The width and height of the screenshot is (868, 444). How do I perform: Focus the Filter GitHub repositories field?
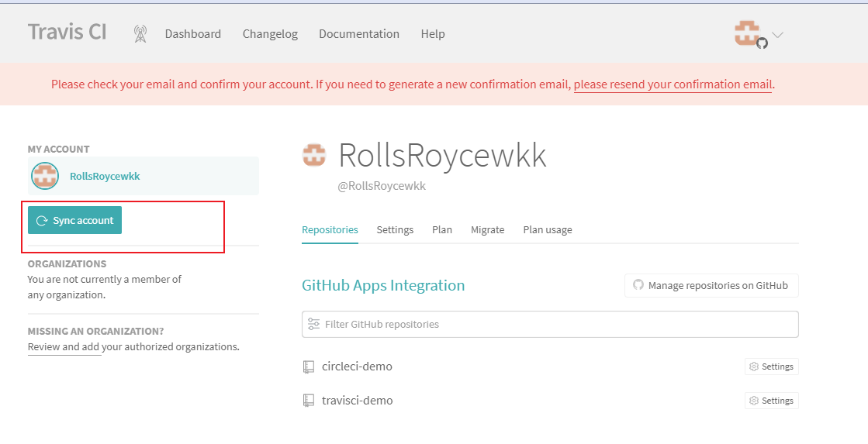pos(550,324)
